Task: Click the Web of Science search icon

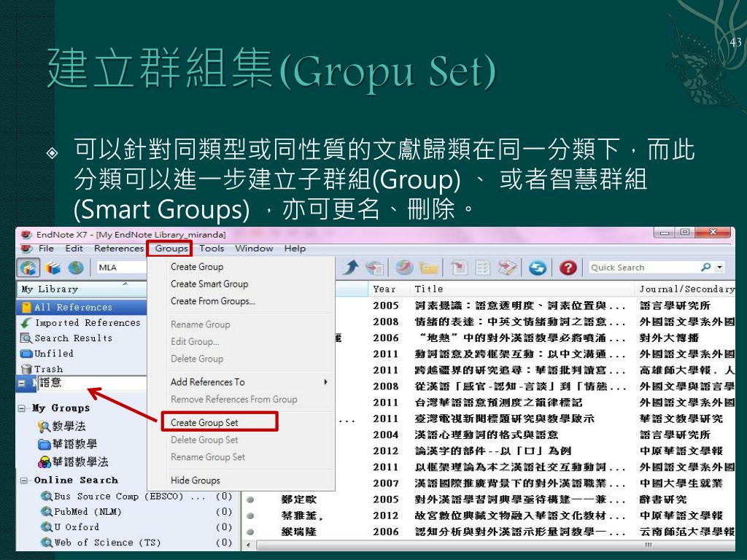Action: 47,542
